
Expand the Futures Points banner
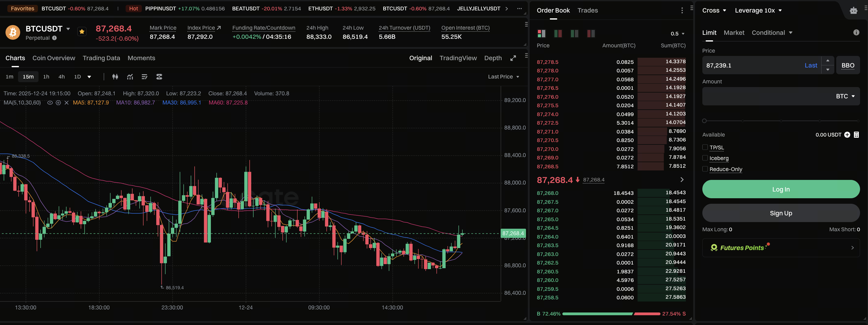click(781, 248)
